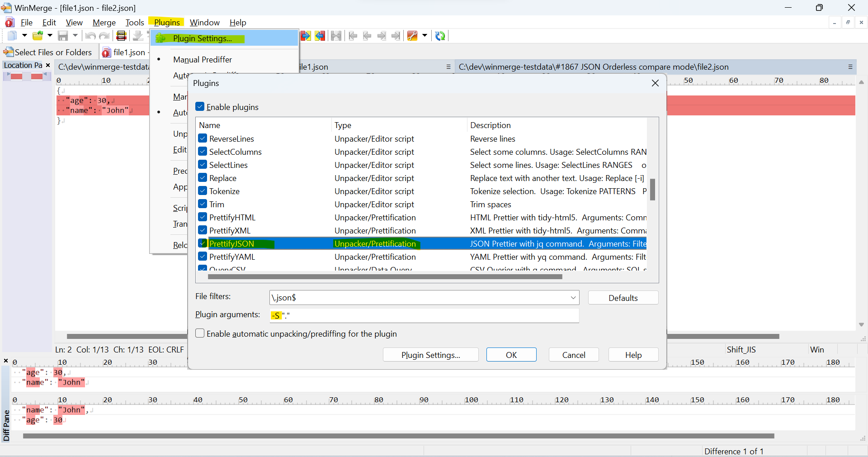Disable the ReverseLines plugin
This screenshot has height=457, width=868.
point(202,138)
